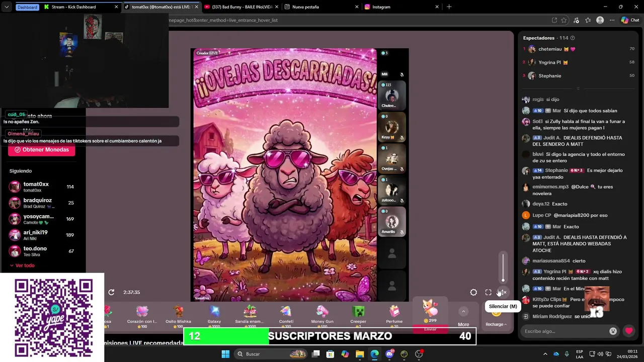Toggle the microphone tray icon
Screen dimensions: 644x362
coord(567,354)
